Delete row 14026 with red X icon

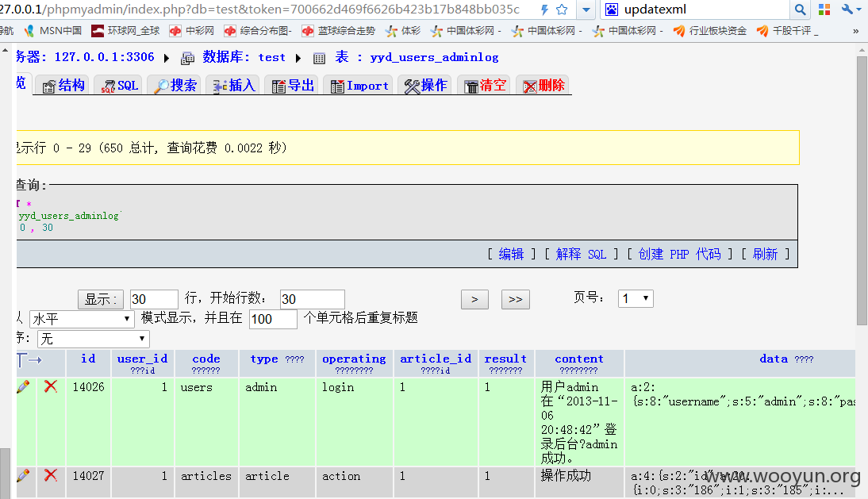point(50,386)
